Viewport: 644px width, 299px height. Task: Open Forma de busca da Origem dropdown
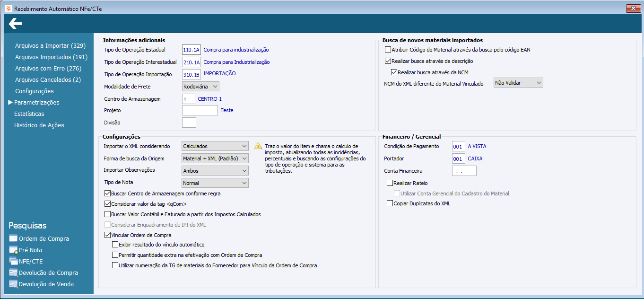(215, 158)
